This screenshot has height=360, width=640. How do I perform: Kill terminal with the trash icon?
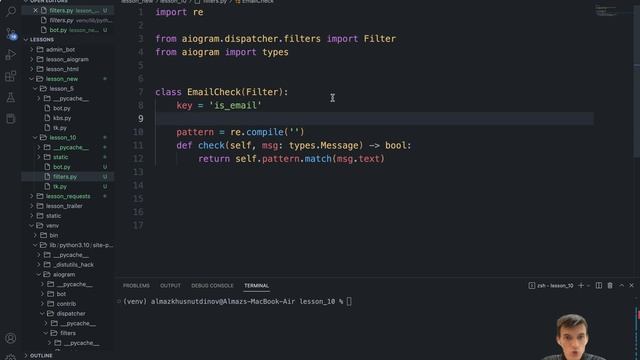click(x=610, y=285)
